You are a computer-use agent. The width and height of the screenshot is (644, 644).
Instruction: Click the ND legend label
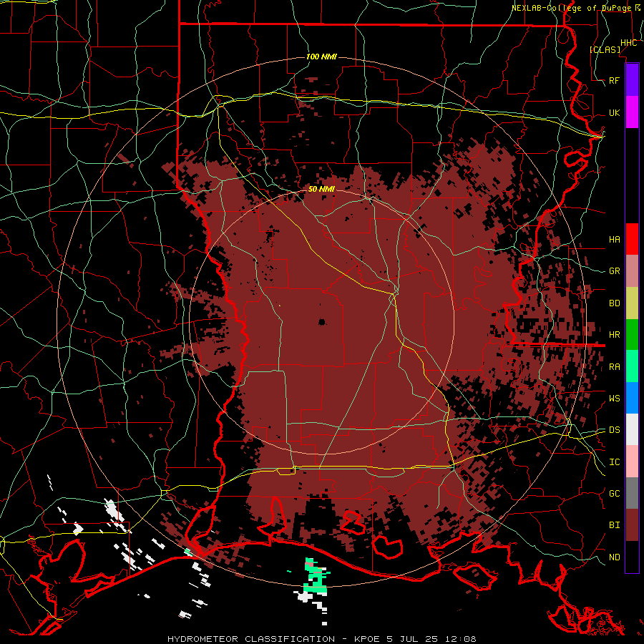point(615,557)
